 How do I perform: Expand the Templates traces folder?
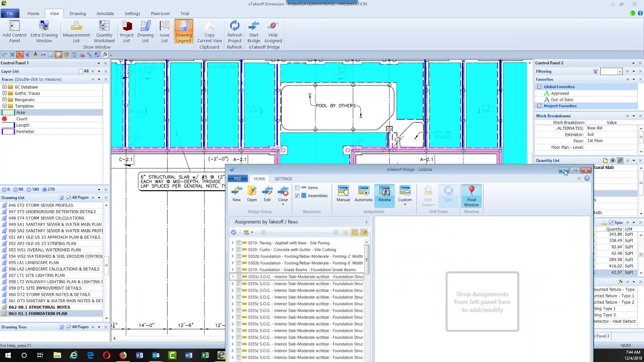click(x=5, y=106)
